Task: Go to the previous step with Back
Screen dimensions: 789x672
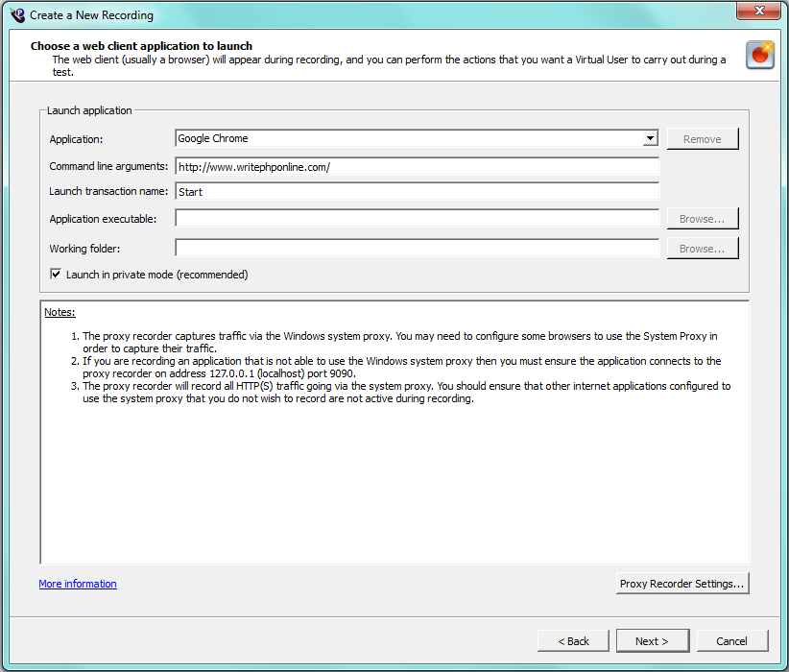Action: pos(572,641)
